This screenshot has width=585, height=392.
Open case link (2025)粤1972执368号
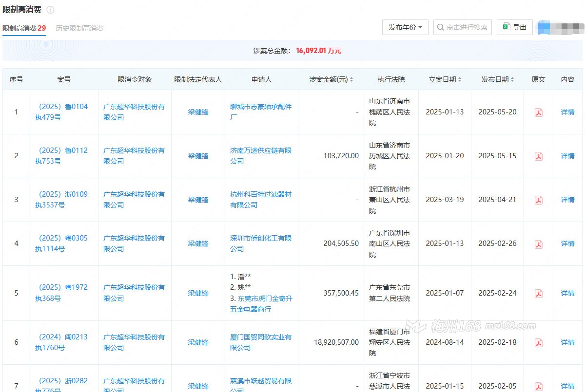(x=61, y=293)
